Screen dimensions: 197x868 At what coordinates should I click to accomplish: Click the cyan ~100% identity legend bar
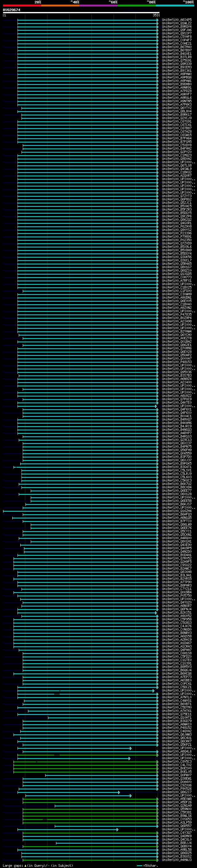click(175, 6)
